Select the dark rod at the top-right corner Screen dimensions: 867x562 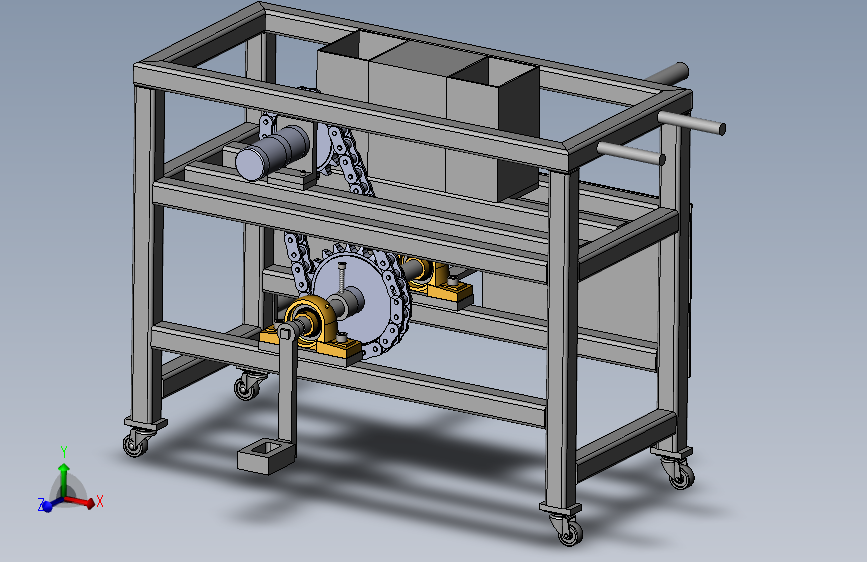coord(668,74)
